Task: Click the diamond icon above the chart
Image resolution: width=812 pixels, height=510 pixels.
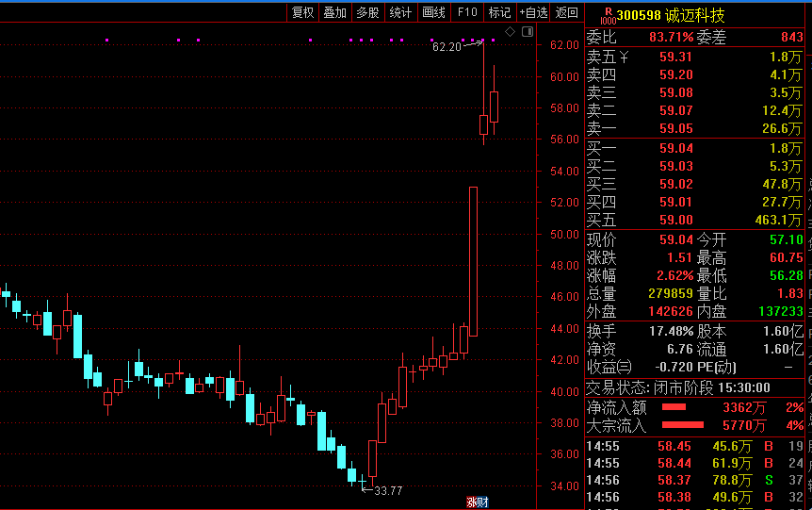Action: (x=510, y=32)
